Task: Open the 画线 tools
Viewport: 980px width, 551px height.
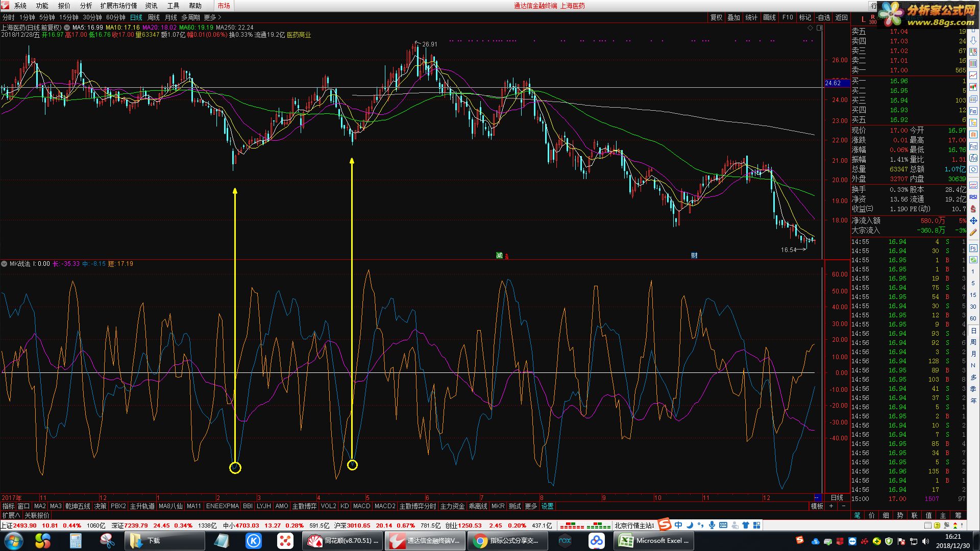Action: (x=769, y=17)
